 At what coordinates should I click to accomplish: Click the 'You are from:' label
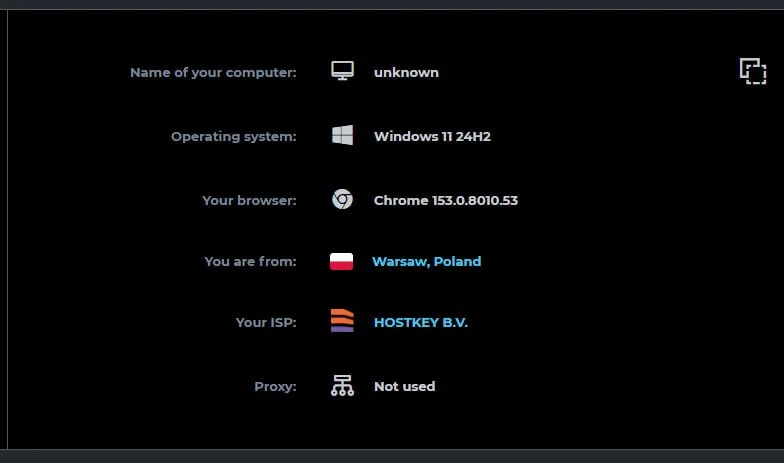[x=250, y=262]
